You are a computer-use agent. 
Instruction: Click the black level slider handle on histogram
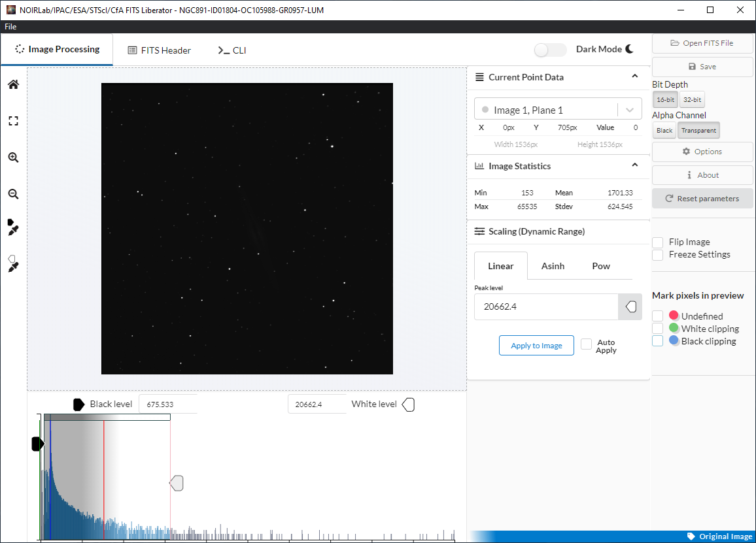[38, 444]
